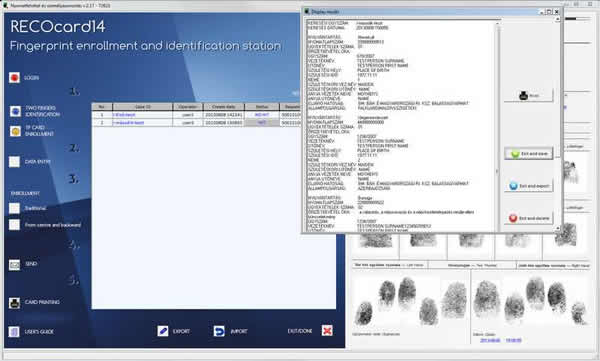This screenshot has height=361, width=600.
Task: Click the red LOGIN icon
Action: (x=15, y=78)
